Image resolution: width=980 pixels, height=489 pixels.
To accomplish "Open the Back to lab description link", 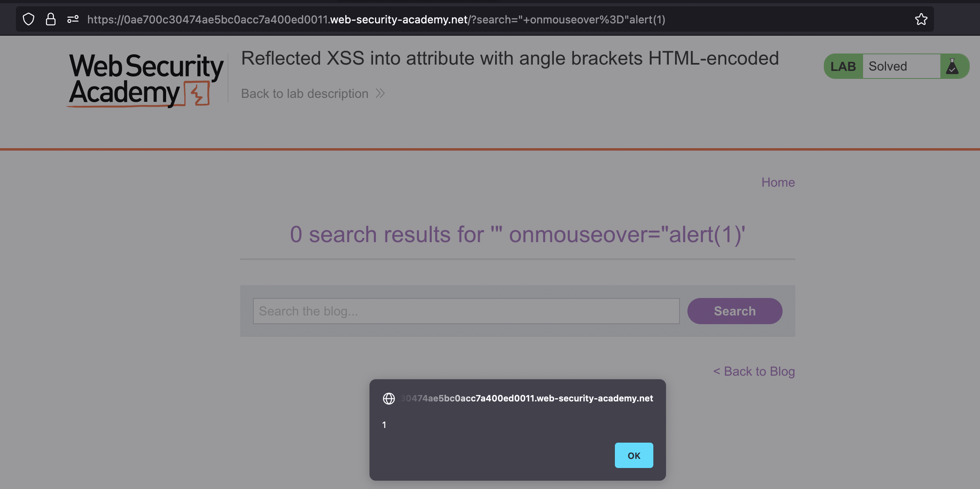I will 304,94.
